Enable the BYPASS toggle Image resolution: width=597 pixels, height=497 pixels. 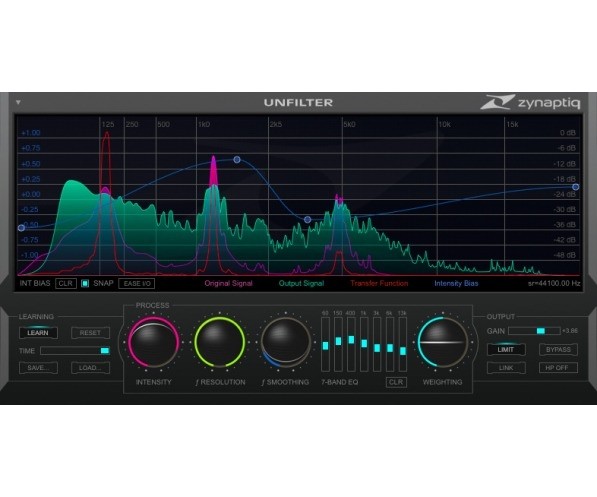[x=558, y=350]
